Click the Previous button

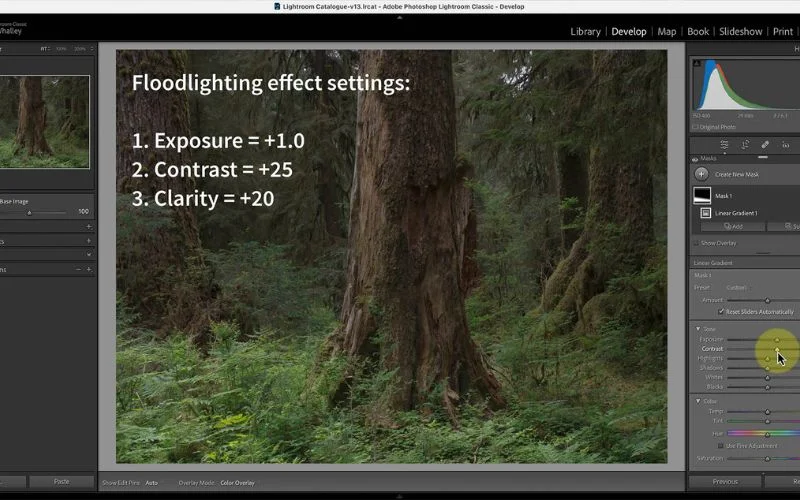pyautogui.click(x=725, y=482)
